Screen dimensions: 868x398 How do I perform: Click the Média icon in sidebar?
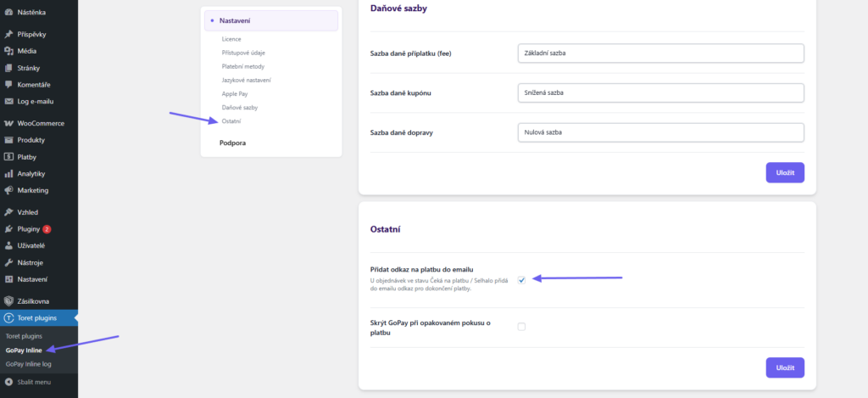pyautogui.click(x=8, y=51)
